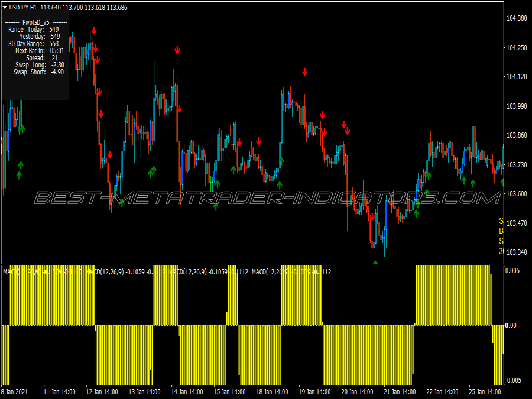Viewport: 532px width, 399px height.
Task: Click the 103.990 price scale label
Action: coord(517,106)
